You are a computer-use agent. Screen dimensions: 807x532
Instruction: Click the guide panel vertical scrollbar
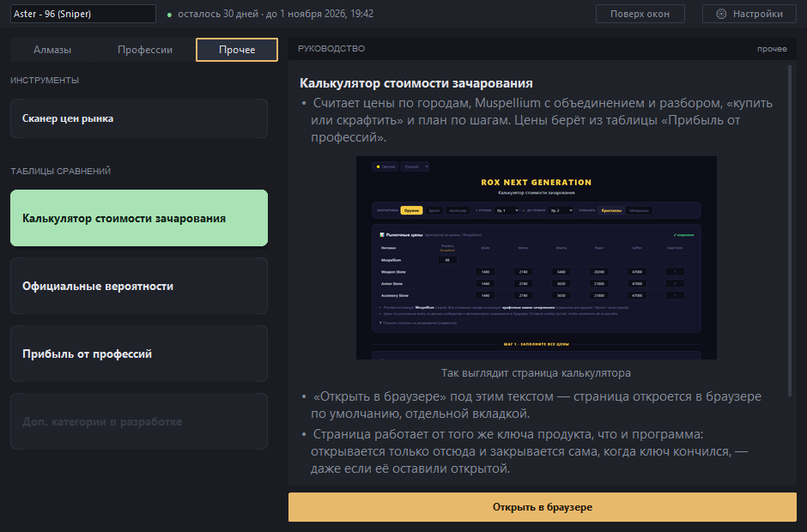click(790, 231)
